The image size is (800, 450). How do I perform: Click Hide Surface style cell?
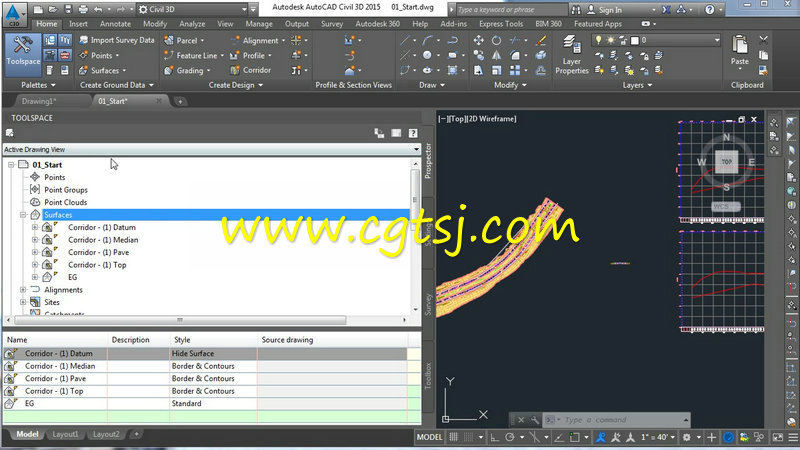[213, 354]
